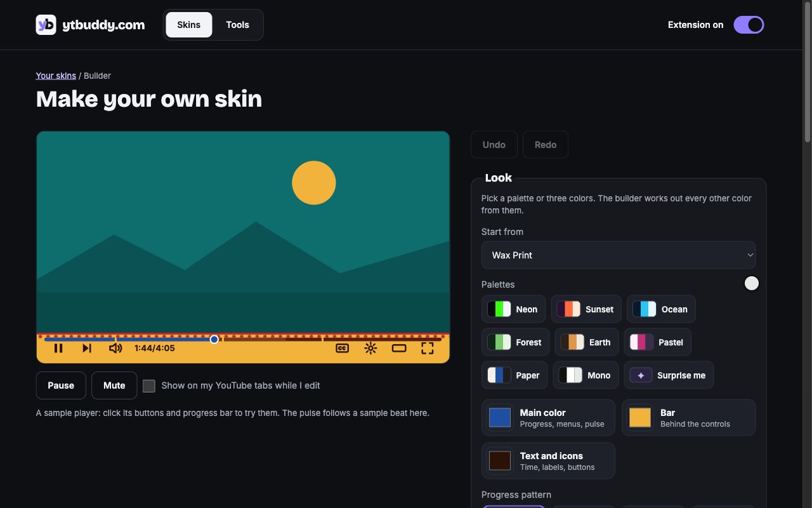Follow the Your skins breadcrumb link

coord(56,76)
